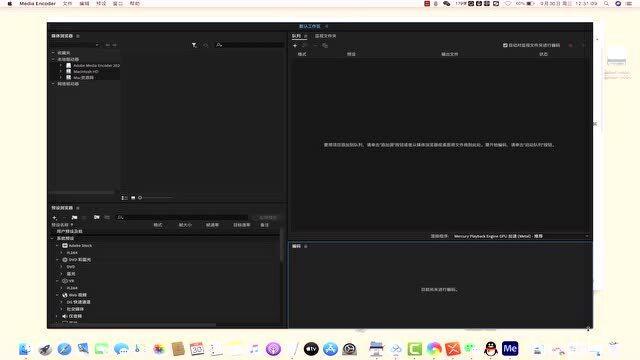The image size is (640, 360).
Task: Click the new preset plus icon in Preset Browser
Action: pyautogui.click(x=55, y=218)
